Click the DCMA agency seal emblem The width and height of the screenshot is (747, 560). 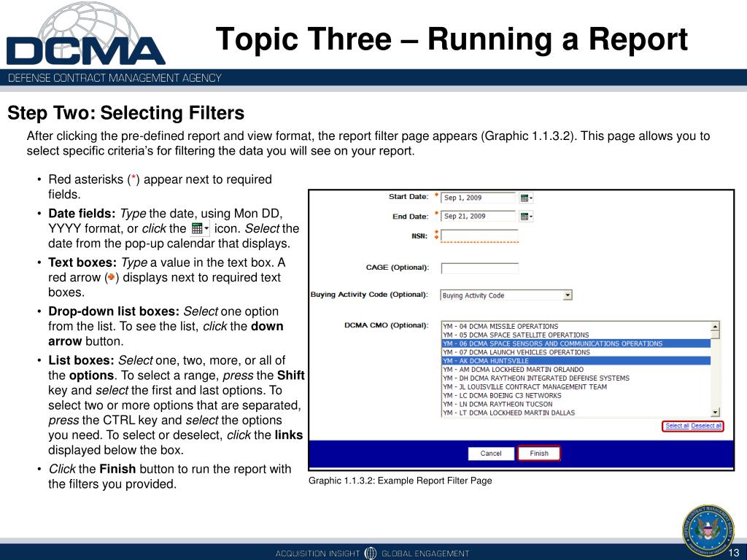[708, 530]
